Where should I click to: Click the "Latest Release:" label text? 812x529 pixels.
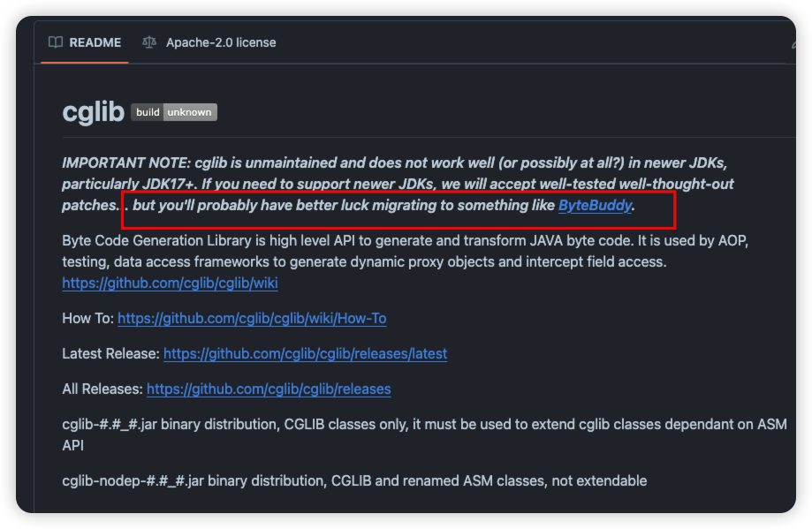click(x=110, y=353)
